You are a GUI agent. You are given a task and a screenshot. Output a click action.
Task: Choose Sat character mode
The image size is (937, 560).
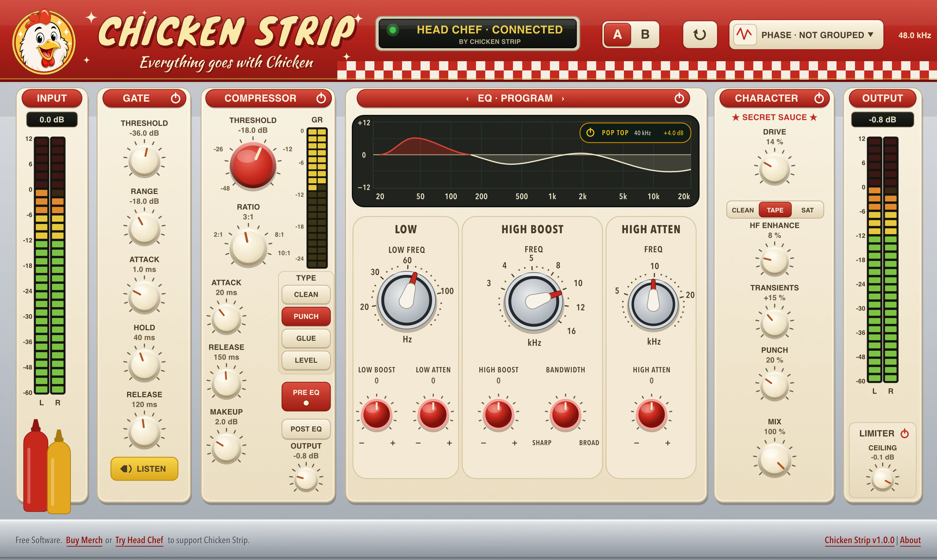pyautogui.click(x=807, y=210)
